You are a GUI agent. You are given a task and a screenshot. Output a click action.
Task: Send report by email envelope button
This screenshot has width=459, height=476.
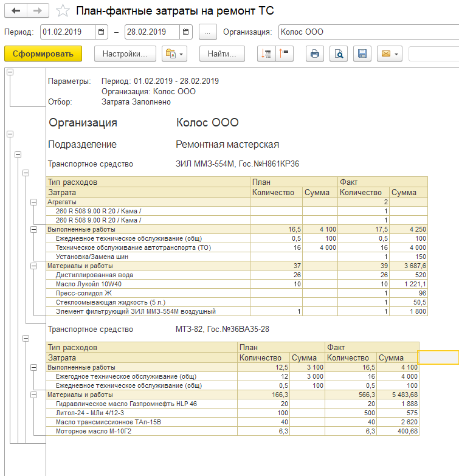390,53
